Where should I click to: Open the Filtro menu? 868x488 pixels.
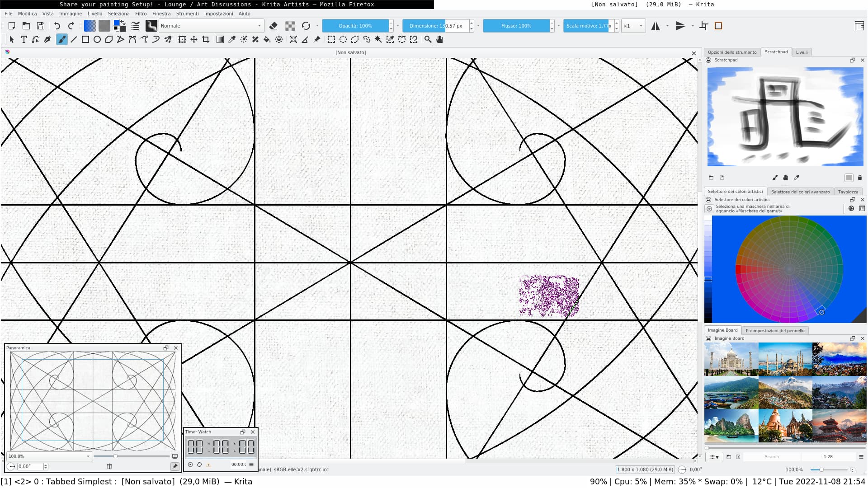pos(141,14)
